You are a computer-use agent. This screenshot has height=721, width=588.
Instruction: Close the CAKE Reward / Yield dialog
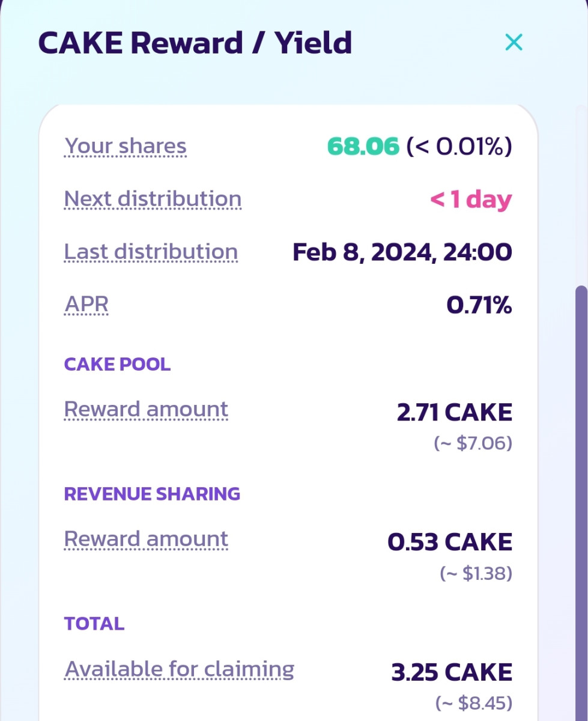point(514,42)
